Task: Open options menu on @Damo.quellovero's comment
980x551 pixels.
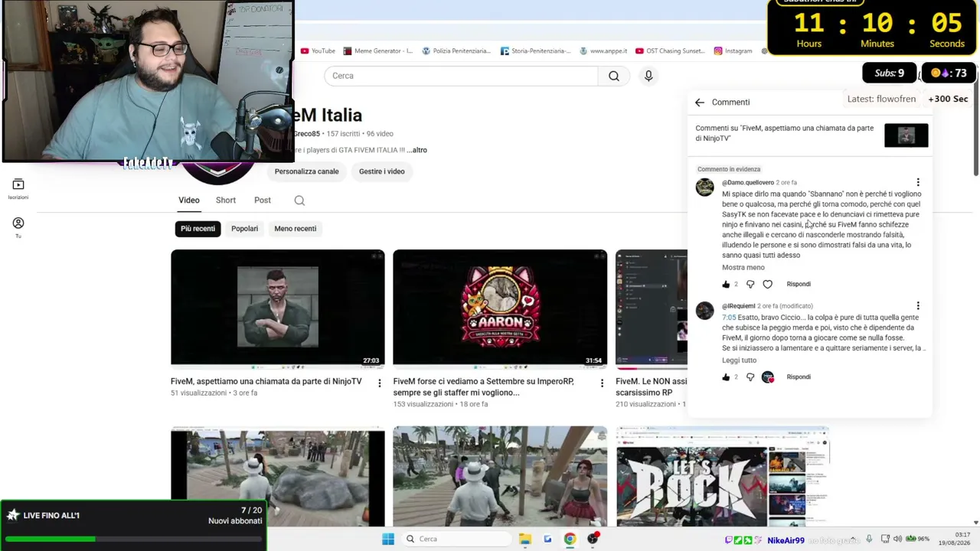Action: click(918, 182)
